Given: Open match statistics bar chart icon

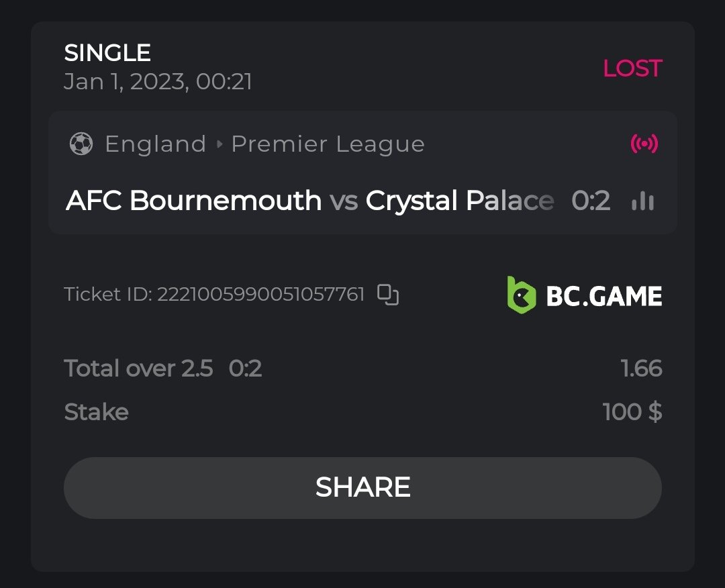Looking at the screenshot, I should point(642,201).
